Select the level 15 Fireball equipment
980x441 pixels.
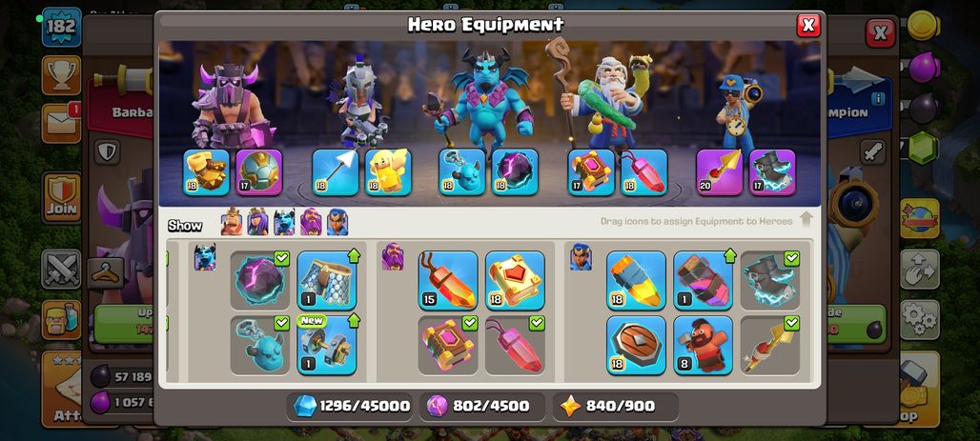point(447,280)
